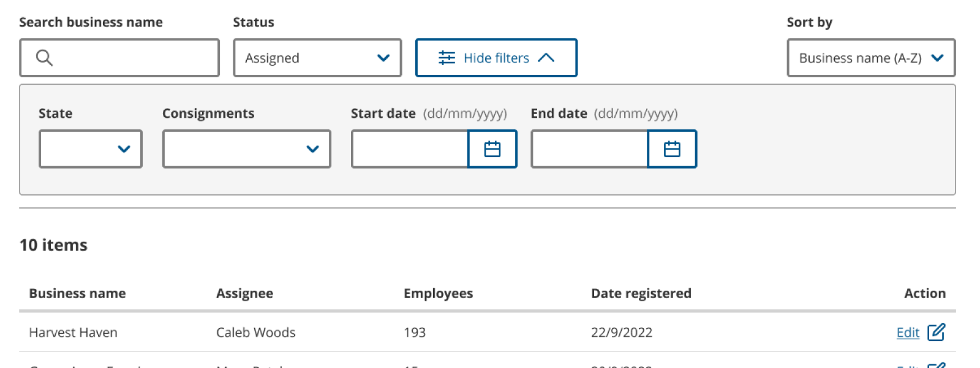Click into the Start date text field
Viewport: 980px width, 368px height.
click(x=410, y=149)
